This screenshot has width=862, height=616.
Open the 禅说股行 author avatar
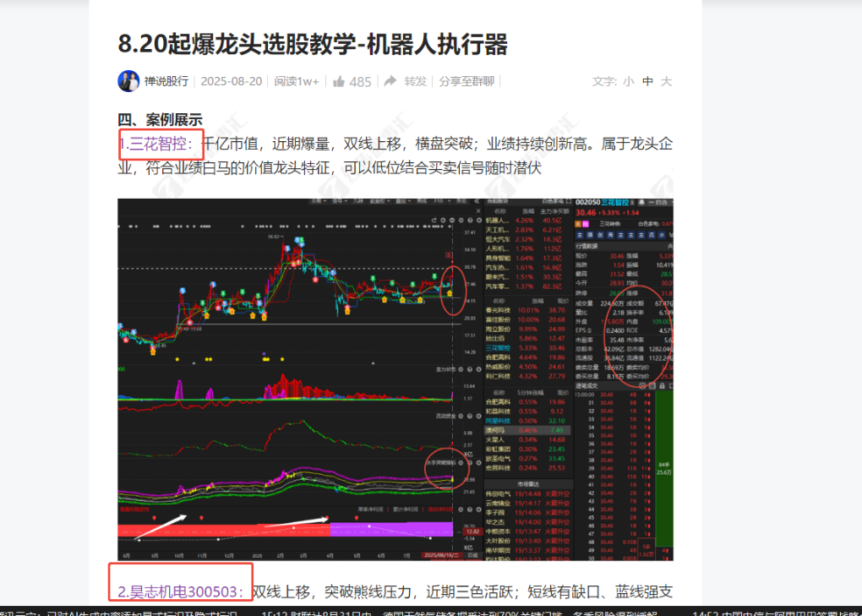click(128, 81)
